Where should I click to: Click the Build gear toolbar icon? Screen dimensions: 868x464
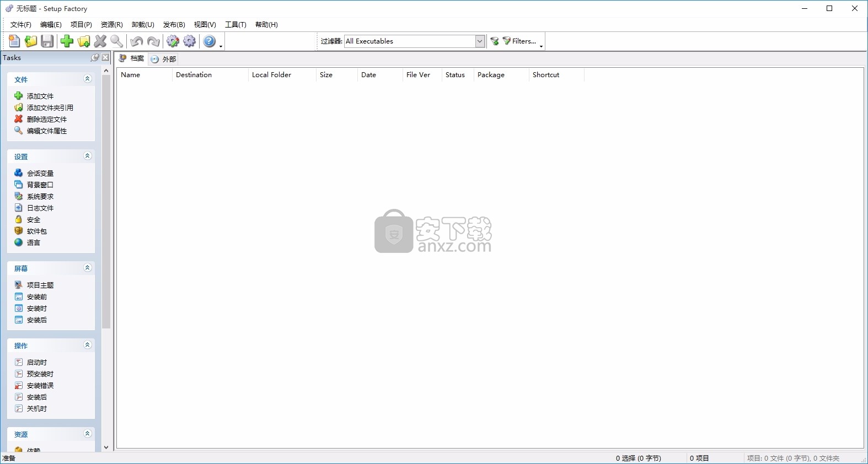(x=173, y=41)
